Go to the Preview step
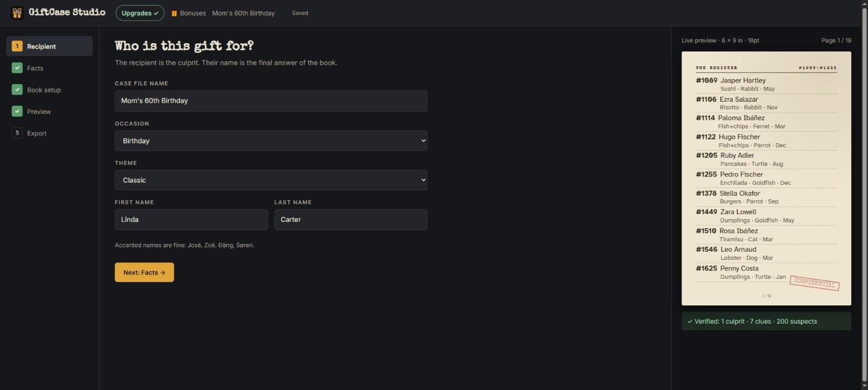Viewport: 868px width, 390px height. [49, 111]
